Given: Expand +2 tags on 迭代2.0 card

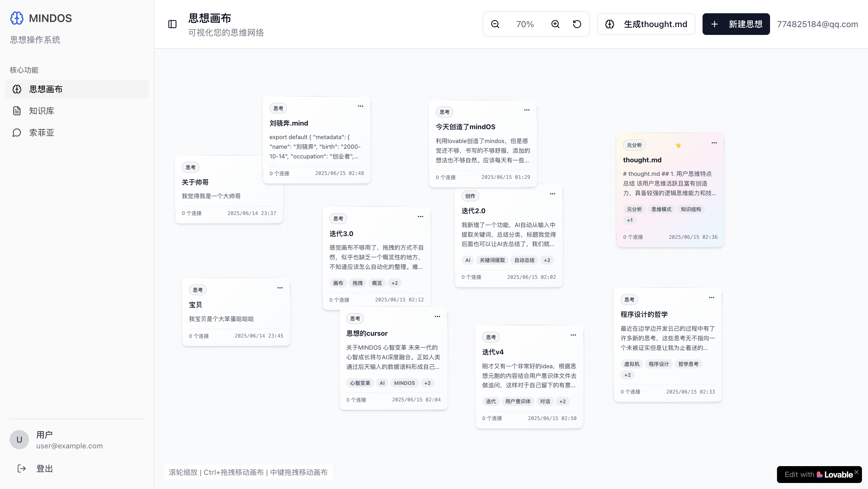Looking at the screenshot, I should [547, 260].
